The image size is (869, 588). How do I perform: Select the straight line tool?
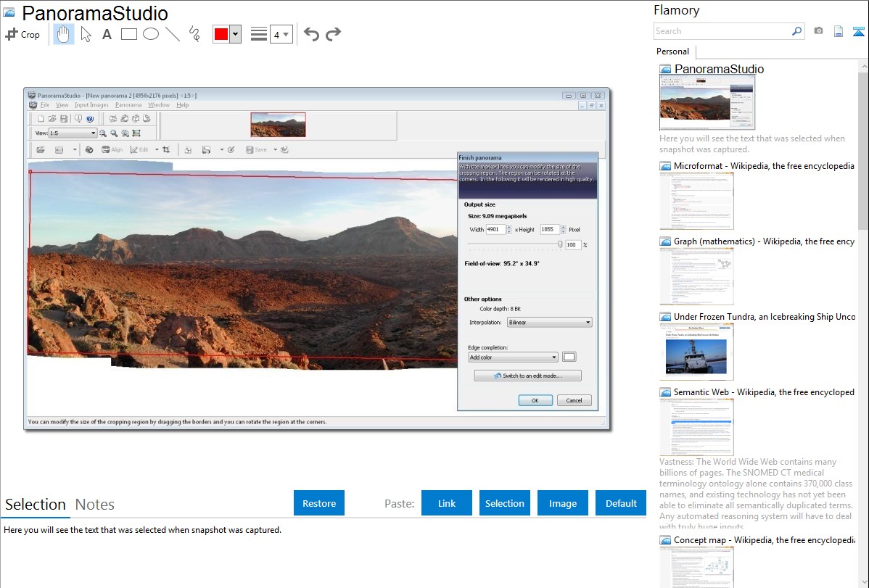[x=172, y=34]
